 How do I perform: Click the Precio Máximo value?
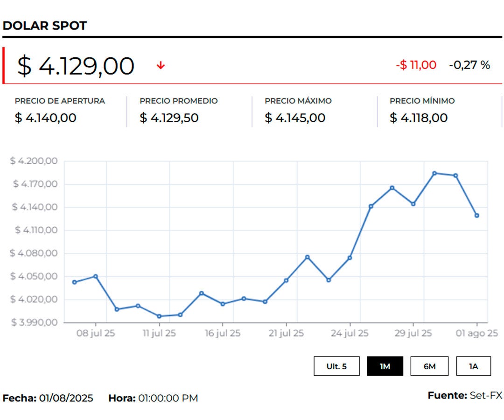point(295,118)
